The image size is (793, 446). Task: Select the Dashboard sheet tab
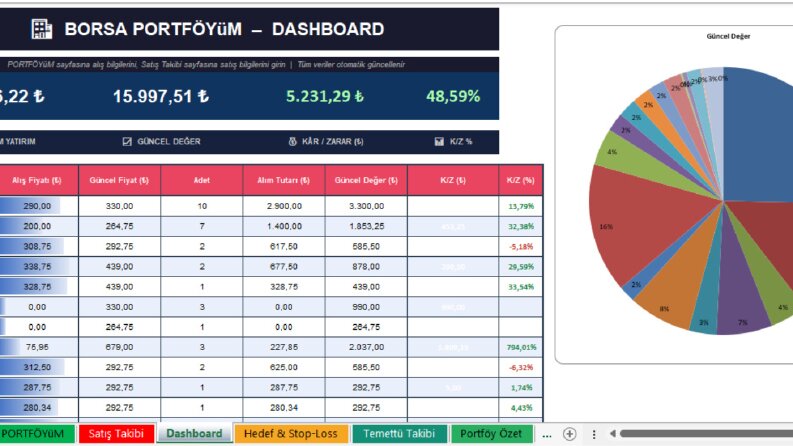pos(194,434)
